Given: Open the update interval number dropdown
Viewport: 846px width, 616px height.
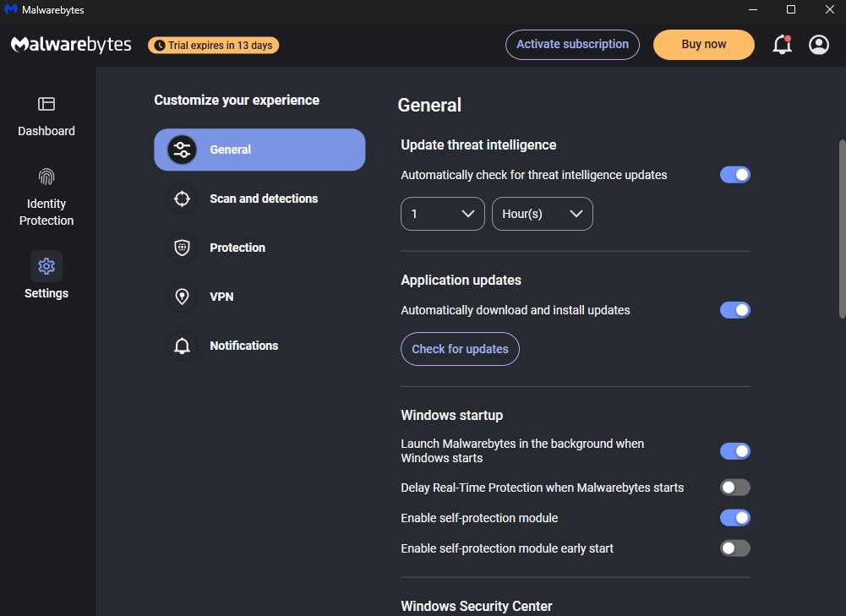Looking at the screenshot, I should pos(442,214).
